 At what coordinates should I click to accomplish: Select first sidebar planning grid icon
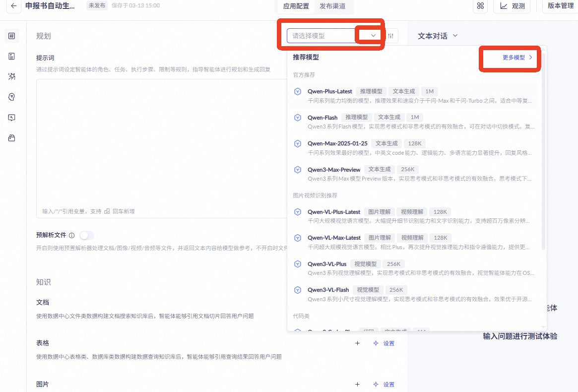pyautogui.click(x=12, y=36)
